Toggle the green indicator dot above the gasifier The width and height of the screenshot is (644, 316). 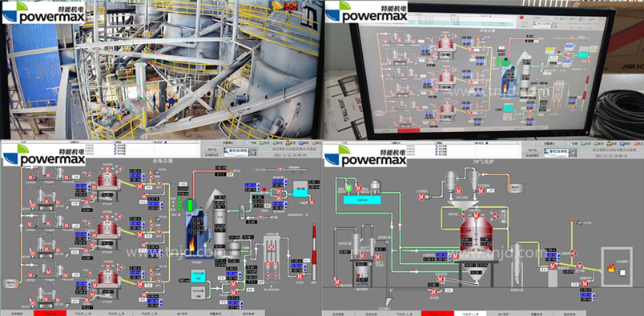[461, 210]
